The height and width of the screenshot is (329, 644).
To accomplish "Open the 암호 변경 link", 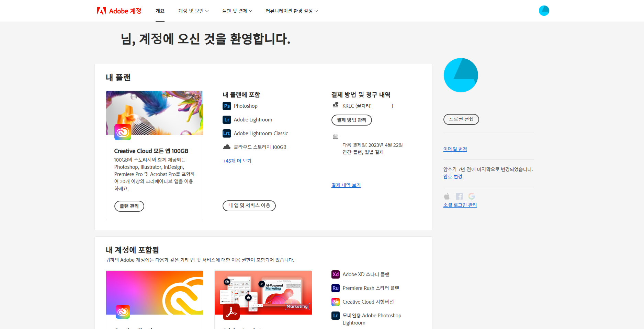I will [x=453, y=177].
